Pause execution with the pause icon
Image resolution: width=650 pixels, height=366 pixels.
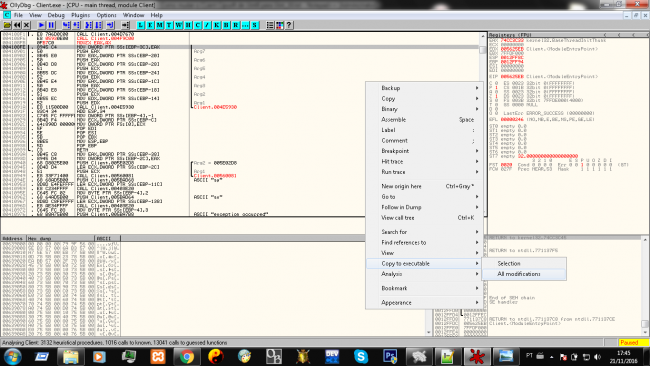click(x=51, y=25)
